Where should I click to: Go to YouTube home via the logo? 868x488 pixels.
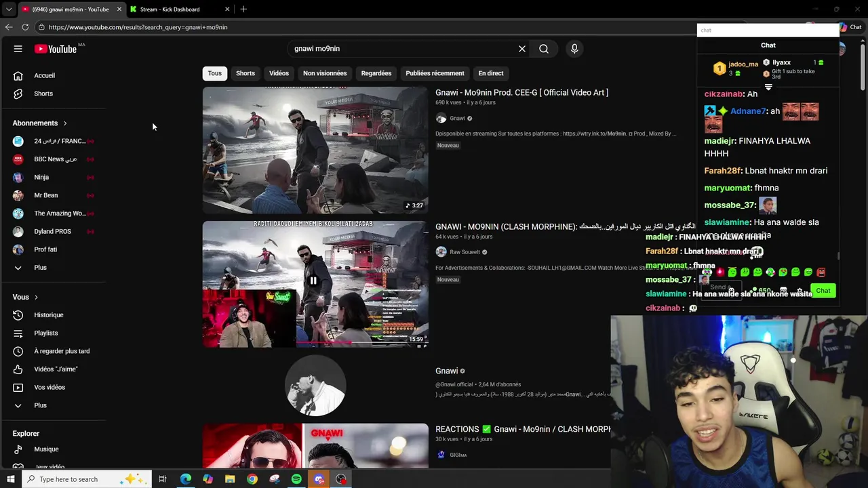pyautogui.click(x=56, y=49)
